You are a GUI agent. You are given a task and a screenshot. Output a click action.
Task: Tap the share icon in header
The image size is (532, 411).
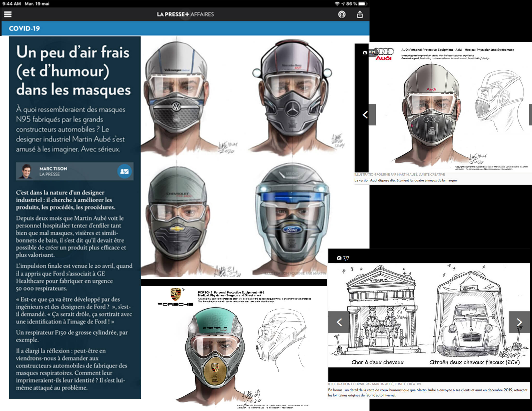360,14
